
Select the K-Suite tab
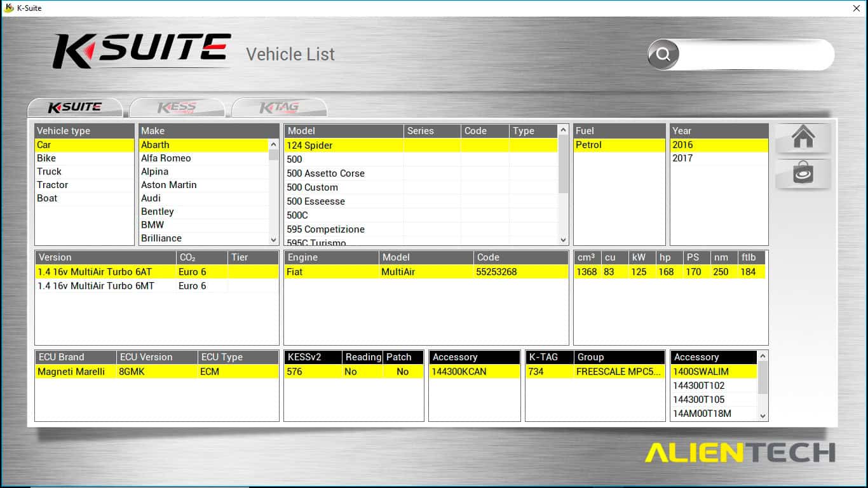tap(75, 107)
